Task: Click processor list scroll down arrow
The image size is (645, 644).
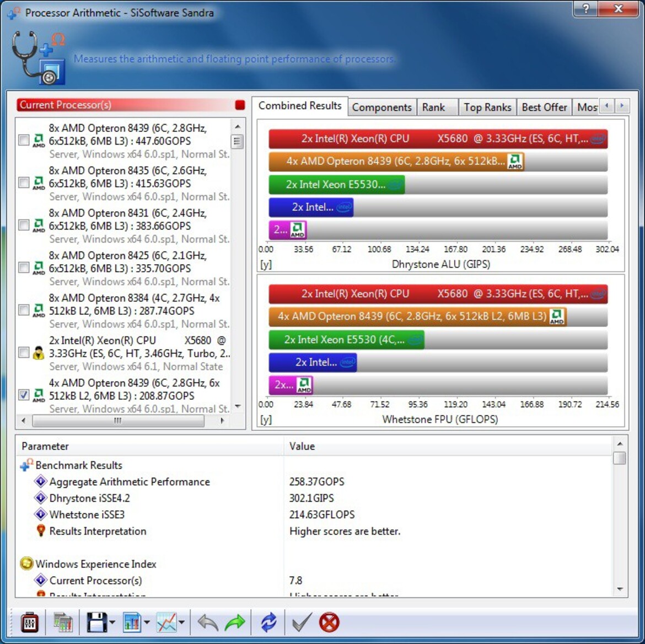Action: click(238, 406)
